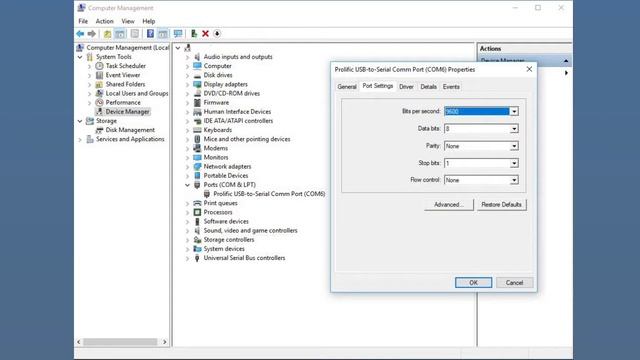Screen dimensions: 640x360
Task: Select IDE ATA/ATAPI controllers category
Action: pyautogui.click(x=238, y=121)
